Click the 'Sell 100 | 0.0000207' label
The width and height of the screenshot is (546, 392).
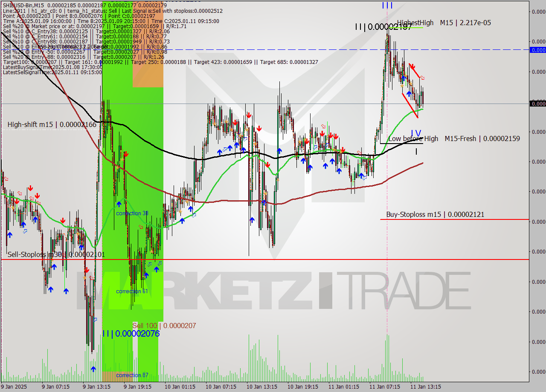[x=164, y=326]
